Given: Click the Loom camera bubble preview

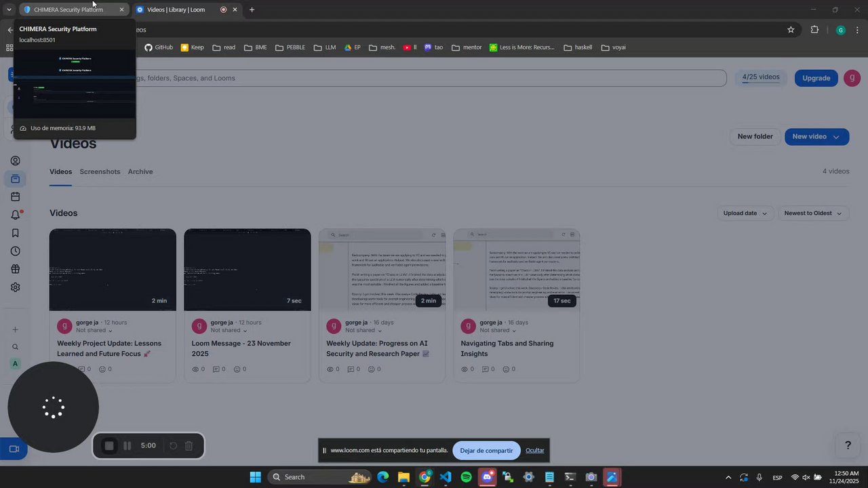Looking at the screenshot, I should click(x=53, y=407).
